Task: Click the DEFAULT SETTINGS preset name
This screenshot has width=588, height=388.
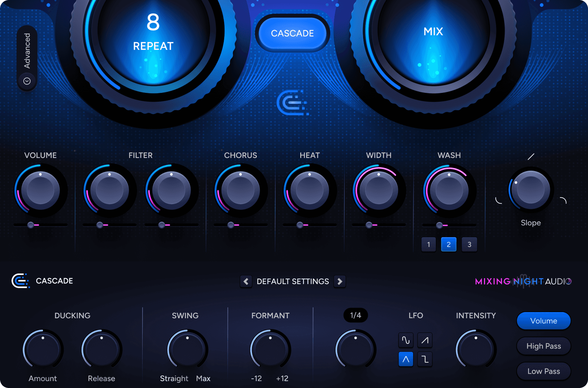Action: point(293,281)
